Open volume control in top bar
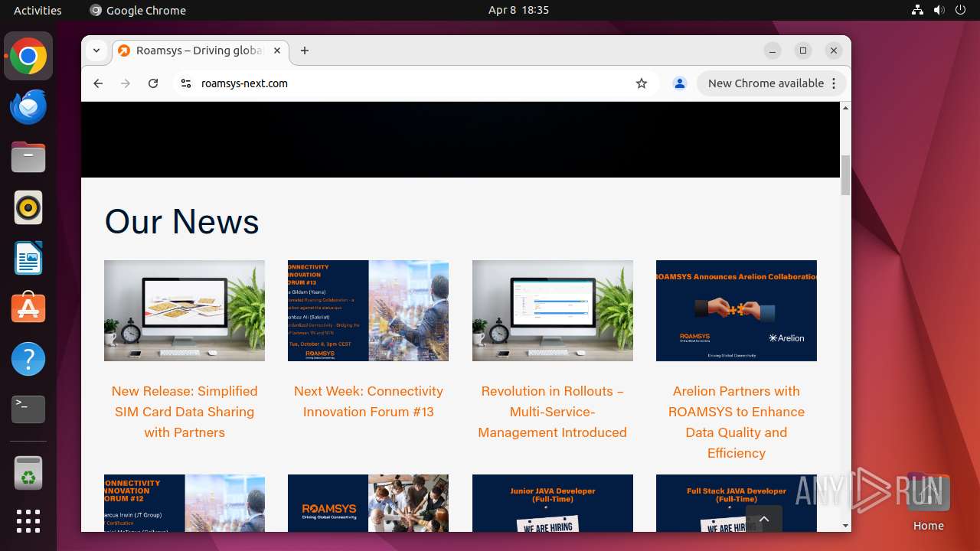Viewport: 980px width, 551px height. pos(939,10)
